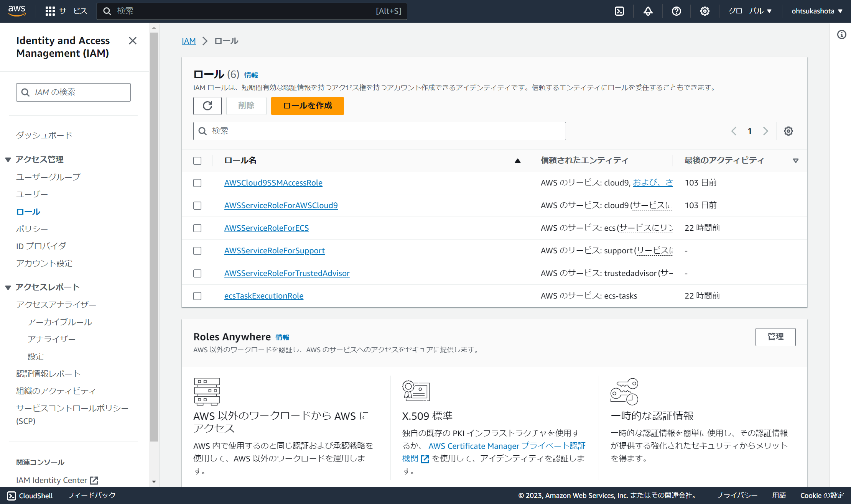Click the AWS logo to go home
Image resolution: width=851 pixels, height=504 pixels.
pos(17,11)
